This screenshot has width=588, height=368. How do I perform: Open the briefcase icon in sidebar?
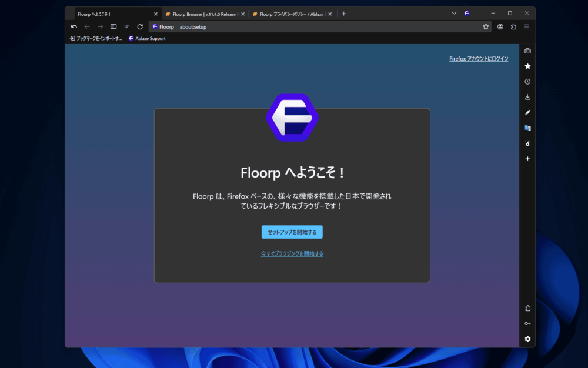(527, 51)
